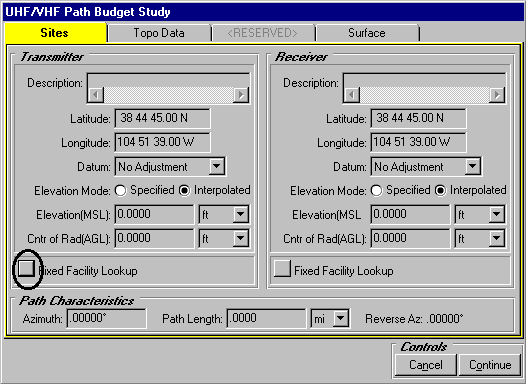Open Receiver Cntr of Rad(AGL) units dropdown
The image size is (526, 384).
point(497,238)
